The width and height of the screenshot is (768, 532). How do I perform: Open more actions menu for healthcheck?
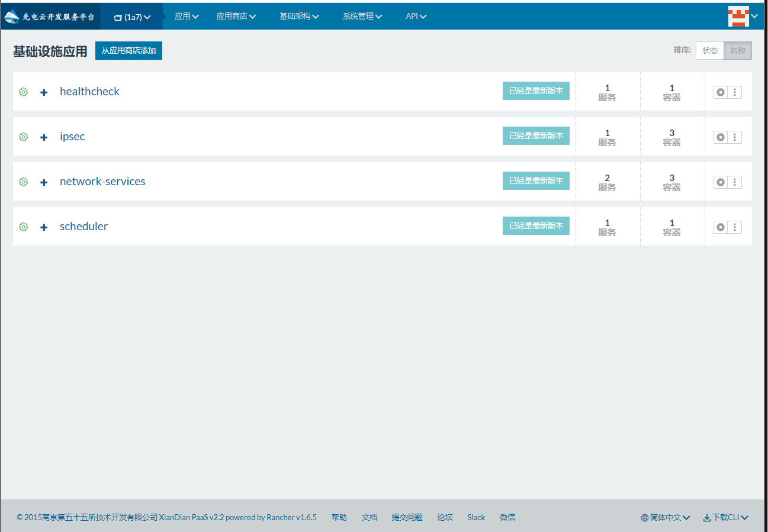(735, 92)
